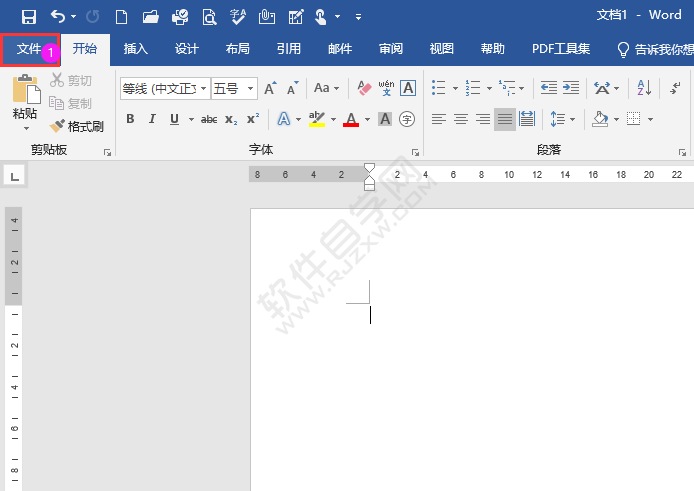This screenshot has height=491, width=694.
Task: Select the Format Painter tool
Action: coord(57,127)
